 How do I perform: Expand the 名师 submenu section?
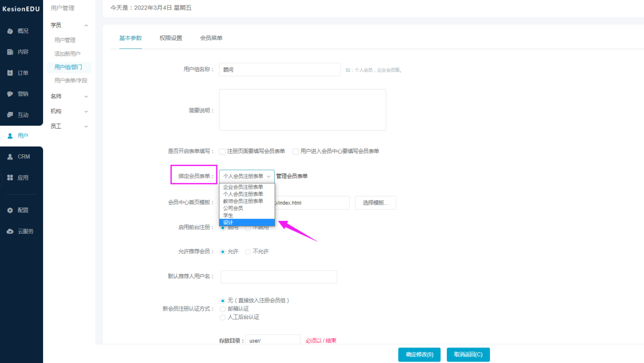coord(86,96)
